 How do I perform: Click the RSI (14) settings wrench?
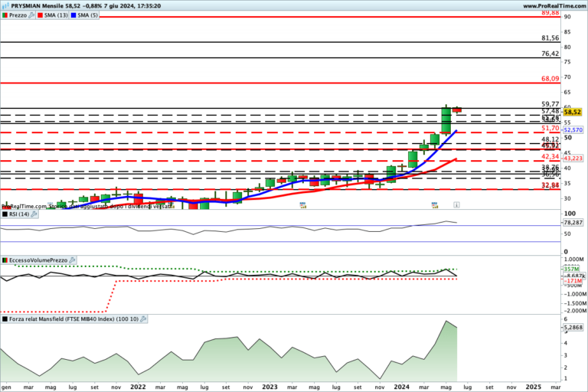(x=33, y=215)
